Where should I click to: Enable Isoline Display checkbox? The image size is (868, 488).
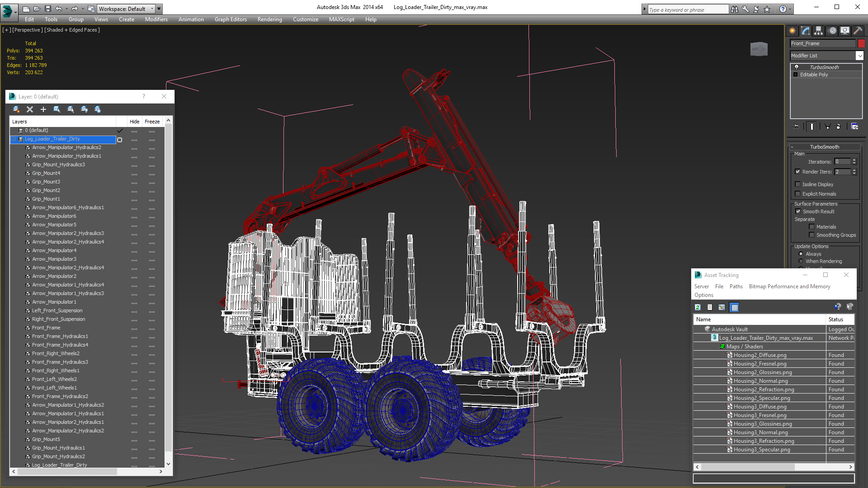(x=798, y=184)
